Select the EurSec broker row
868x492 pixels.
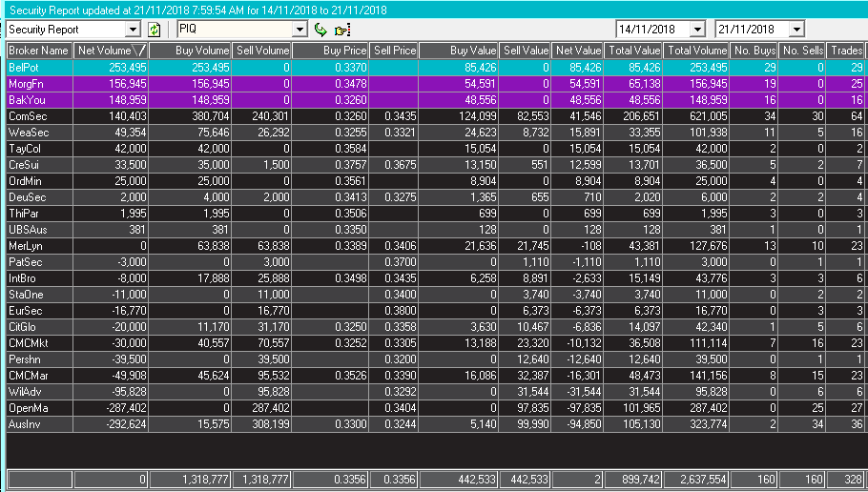pos(435,311)
